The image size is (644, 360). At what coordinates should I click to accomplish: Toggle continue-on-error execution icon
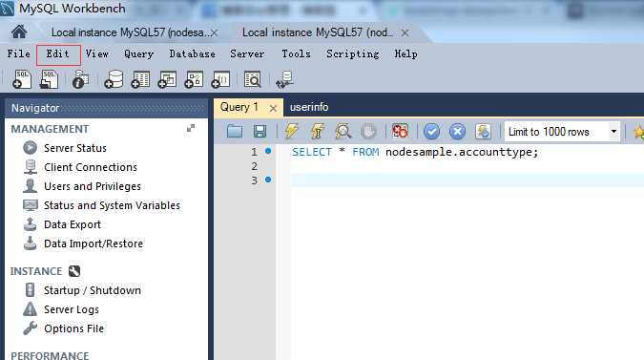coord(400,131)
